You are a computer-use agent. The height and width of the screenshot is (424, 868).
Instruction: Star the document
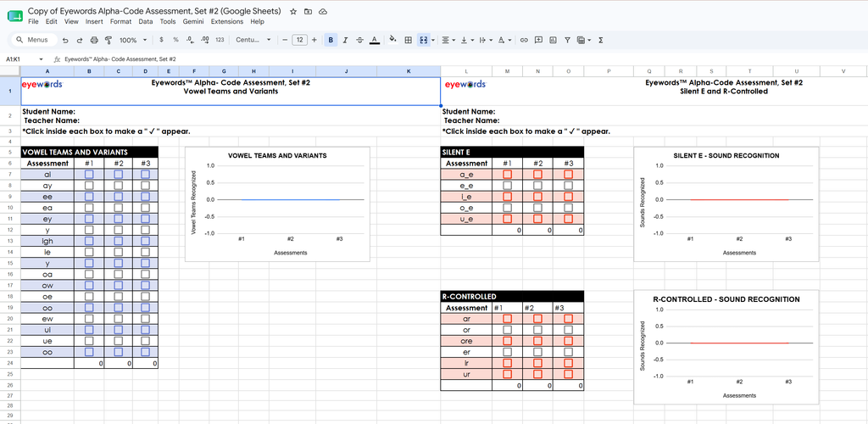[293, 11]
